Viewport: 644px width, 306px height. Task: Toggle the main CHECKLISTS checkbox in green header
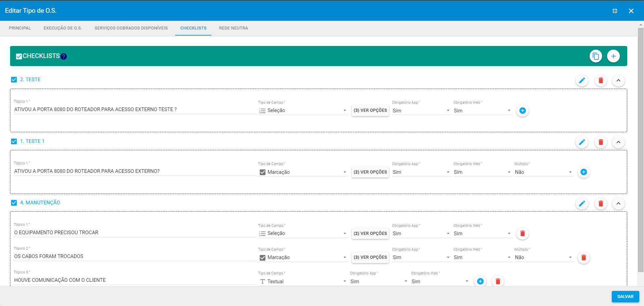[x=19, y=56]
